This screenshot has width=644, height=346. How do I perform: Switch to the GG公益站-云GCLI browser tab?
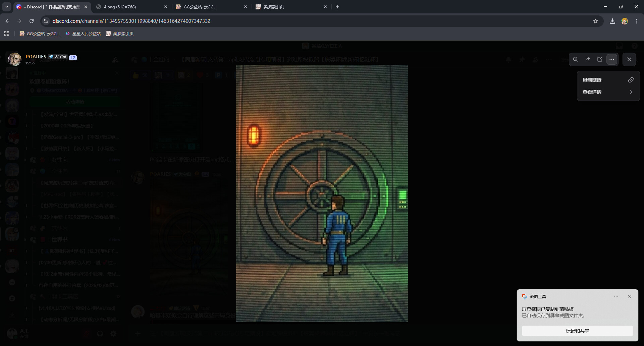coord(212,7)
